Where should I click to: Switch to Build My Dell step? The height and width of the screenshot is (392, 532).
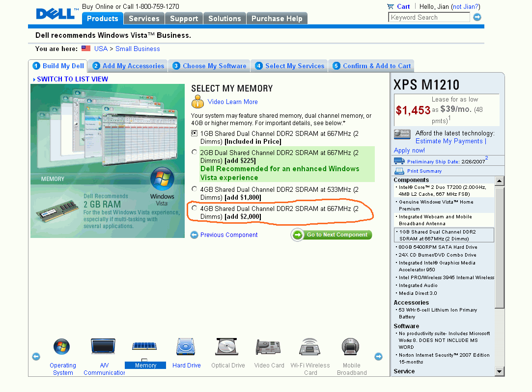[x=58, y=66]
